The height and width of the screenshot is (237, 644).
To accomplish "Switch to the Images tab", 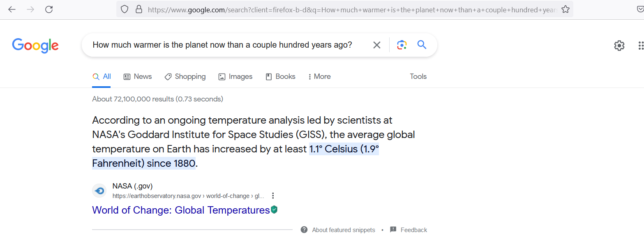I will coord(235,76).
